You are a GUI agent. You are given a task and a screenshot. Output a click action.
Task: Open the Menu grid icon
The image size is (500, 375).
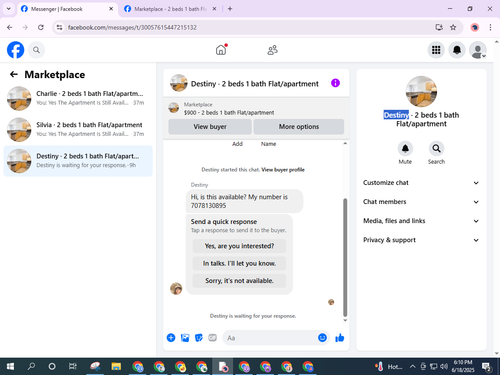436,50
